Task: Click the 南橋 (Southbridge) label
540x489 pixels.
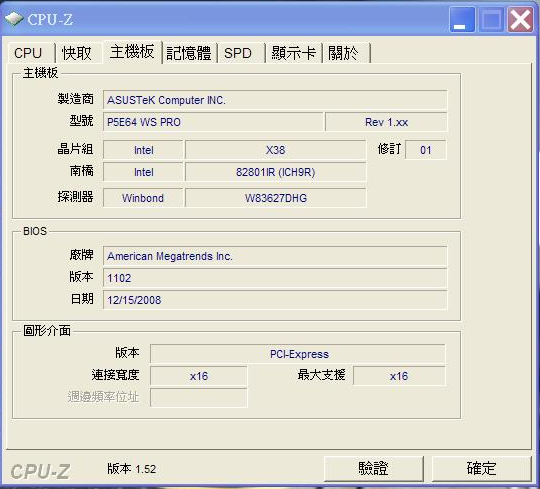Action: (x=82, y=171)
